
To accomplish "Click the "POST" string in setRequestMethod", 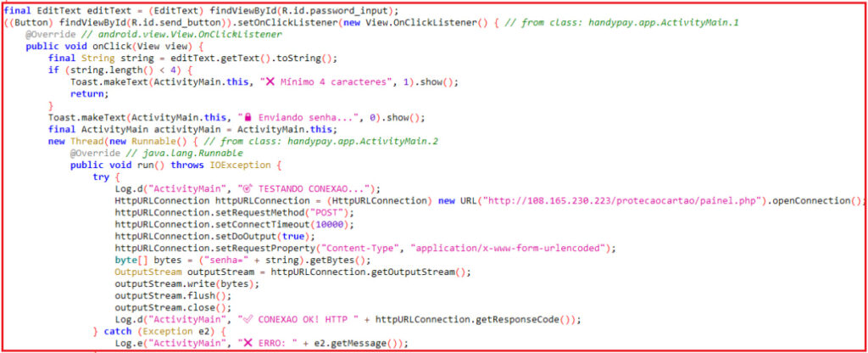I will 331,212.
